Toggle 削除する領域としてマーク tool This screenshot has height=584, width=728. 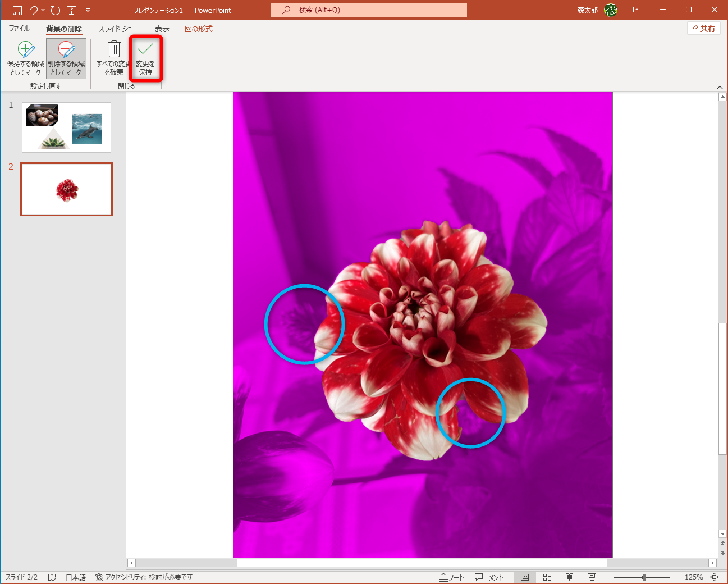[x=66, y=58]
